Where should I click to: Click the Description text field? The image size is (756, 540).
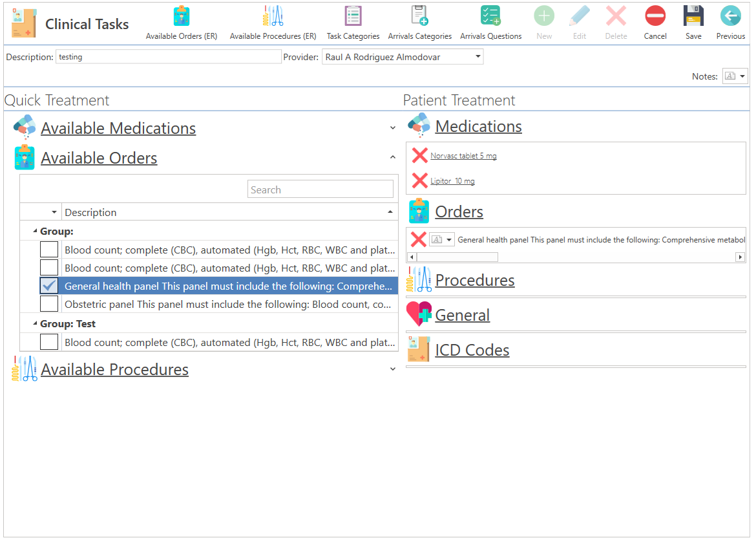pyautogui.click(x=168, y=56)
